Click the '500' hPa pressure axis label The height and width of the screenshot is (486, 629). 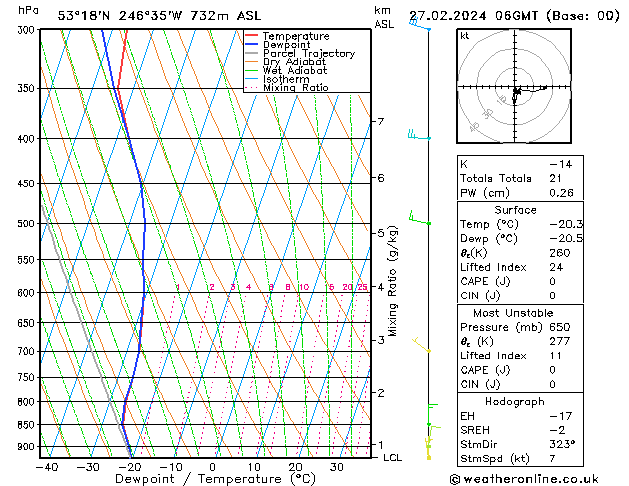26,223
